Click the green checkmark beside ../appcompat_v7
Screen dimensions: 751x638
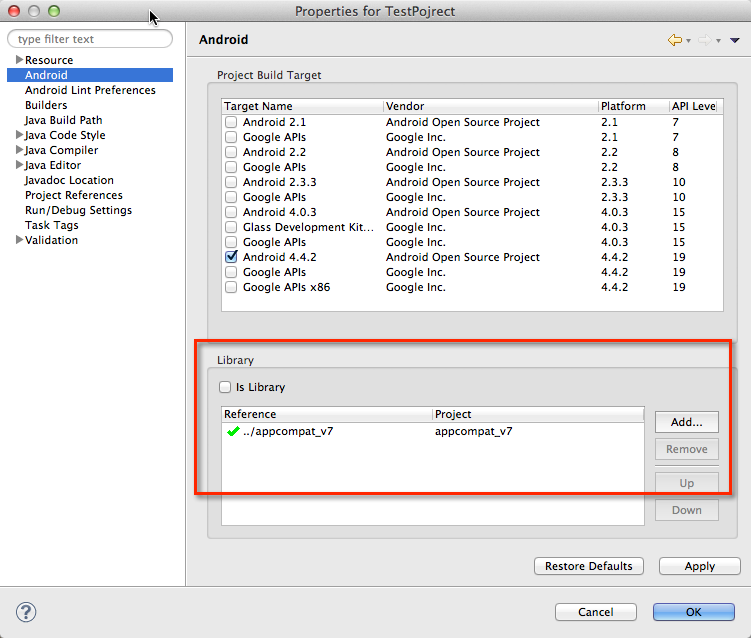click(x=233, y=432)
